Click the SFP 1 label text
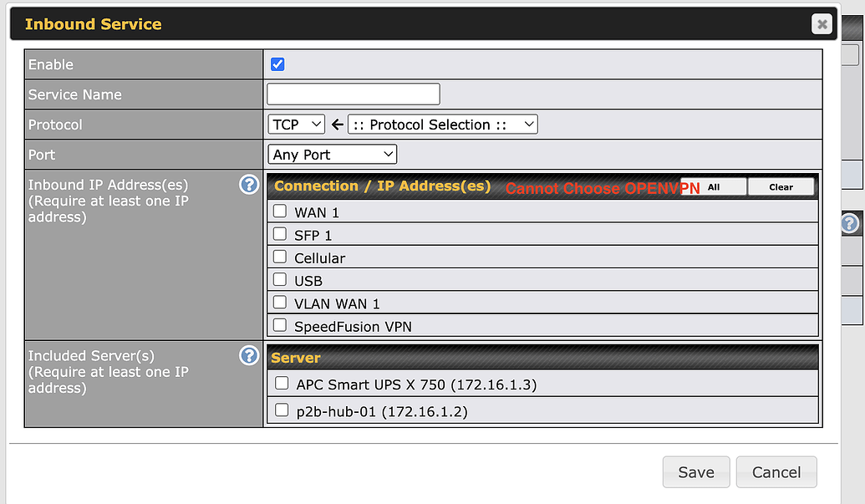This screenshot has height=504, width=865. pyautogui.click(x=313, y=236)
